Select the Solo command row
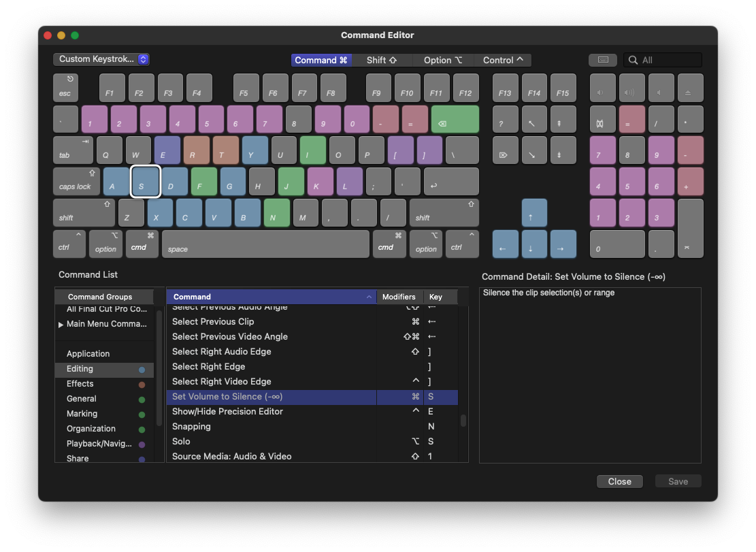The height and width of the screenshot is (552, 756). point(312,442)
